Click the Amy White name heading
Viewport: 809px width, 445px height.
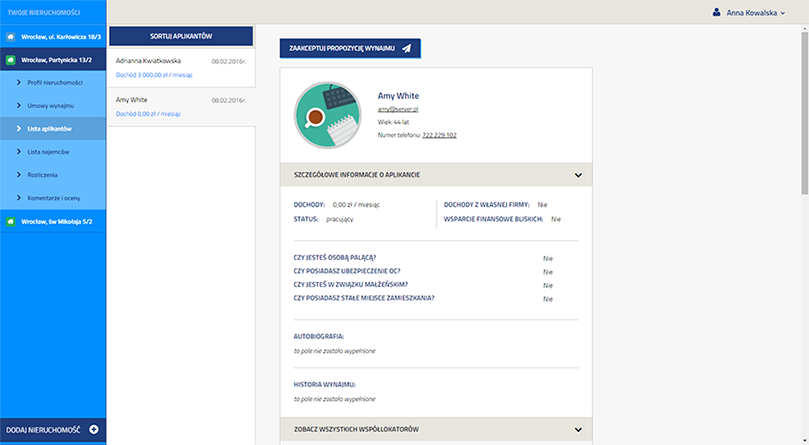398,96
